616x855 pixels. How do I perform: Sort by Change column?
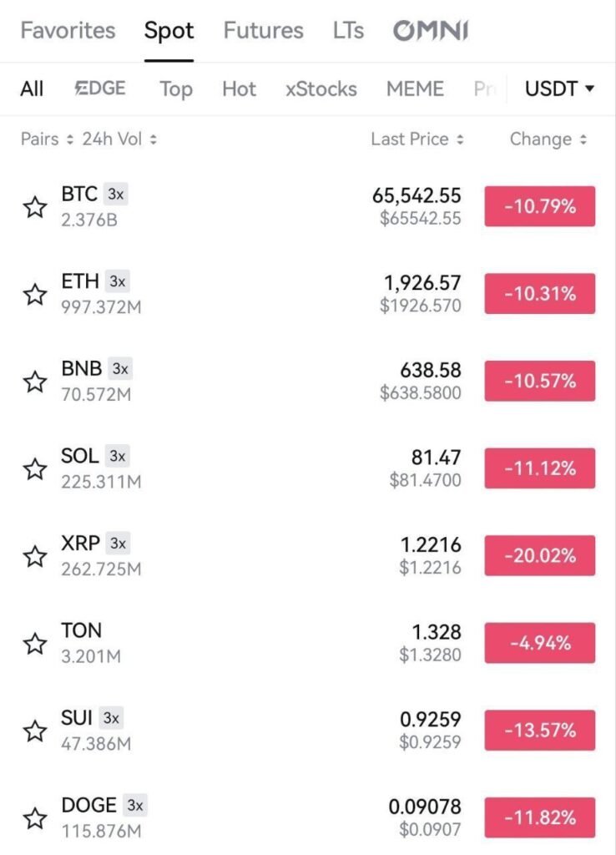[548, 139]
